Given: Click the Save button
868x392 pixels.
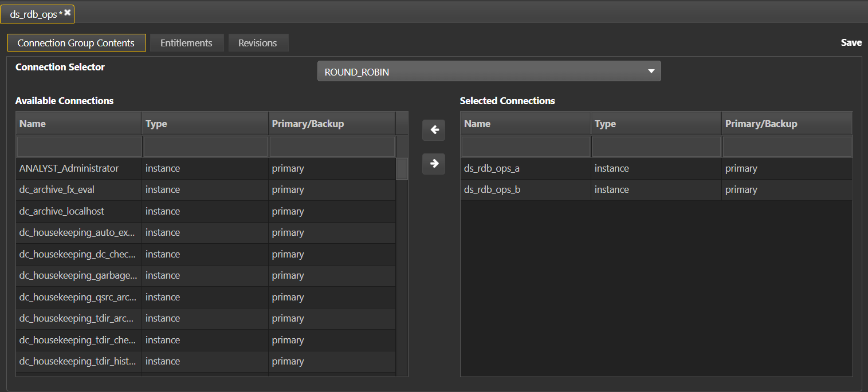Looking at the screenshot, I should (x=851, y=42).
